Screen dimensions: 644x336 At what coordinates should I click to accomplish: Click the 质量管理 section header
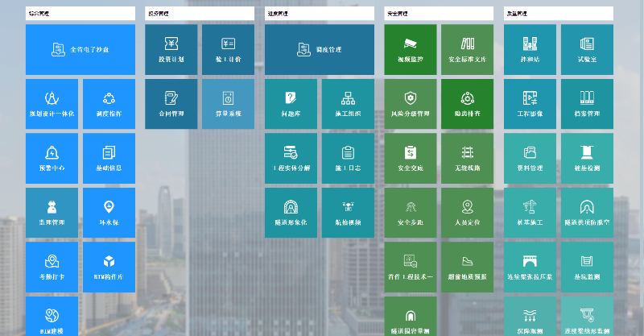(x=559, y=14)
